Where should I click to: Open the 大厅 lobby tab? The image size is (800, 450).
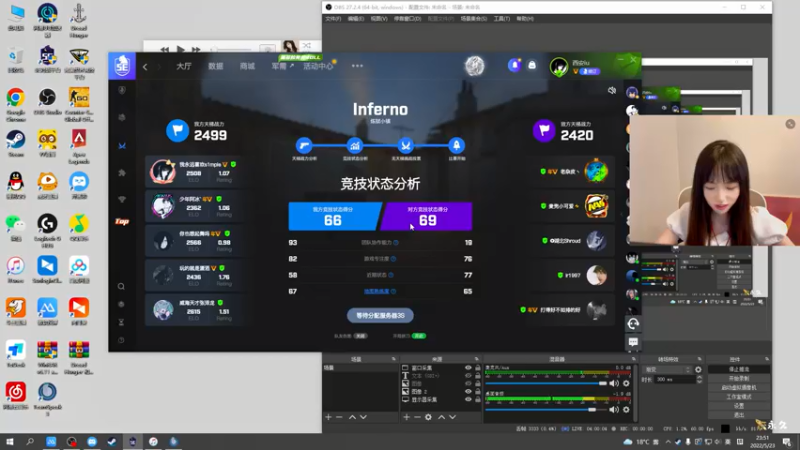[184, 66]
